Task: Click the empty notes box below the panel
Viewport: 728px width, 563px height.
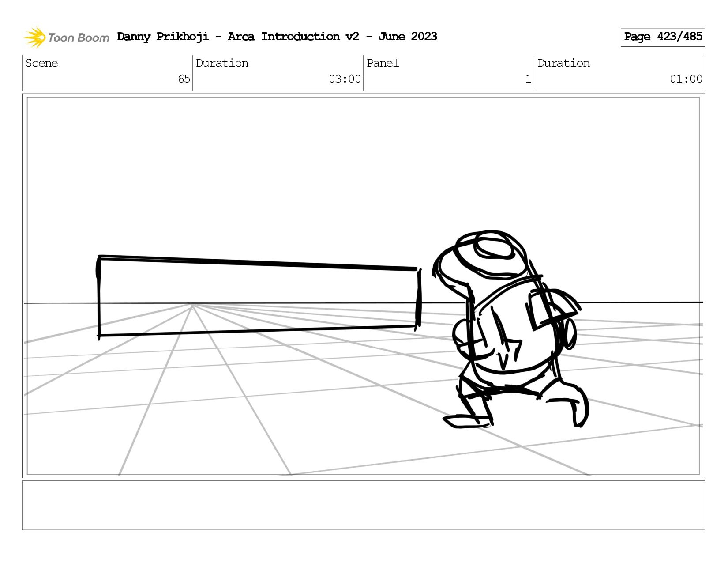Action: 363,506
